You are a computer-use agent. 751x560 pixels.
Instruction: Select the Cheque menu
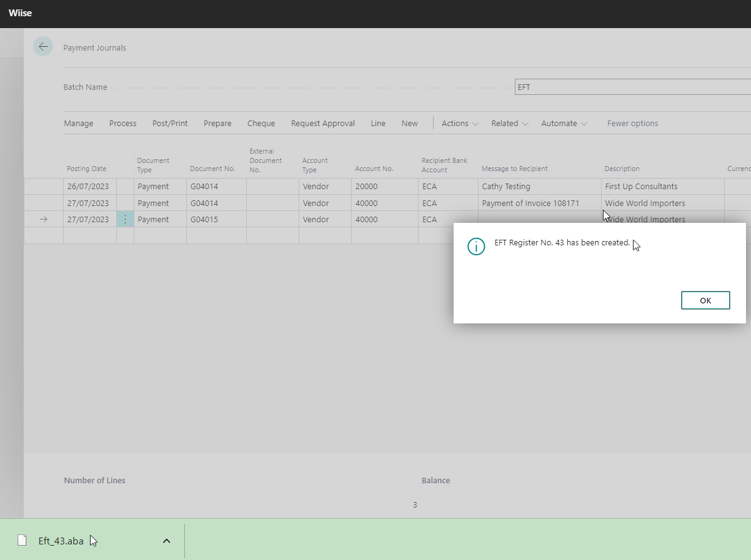[x=261, y=123]
